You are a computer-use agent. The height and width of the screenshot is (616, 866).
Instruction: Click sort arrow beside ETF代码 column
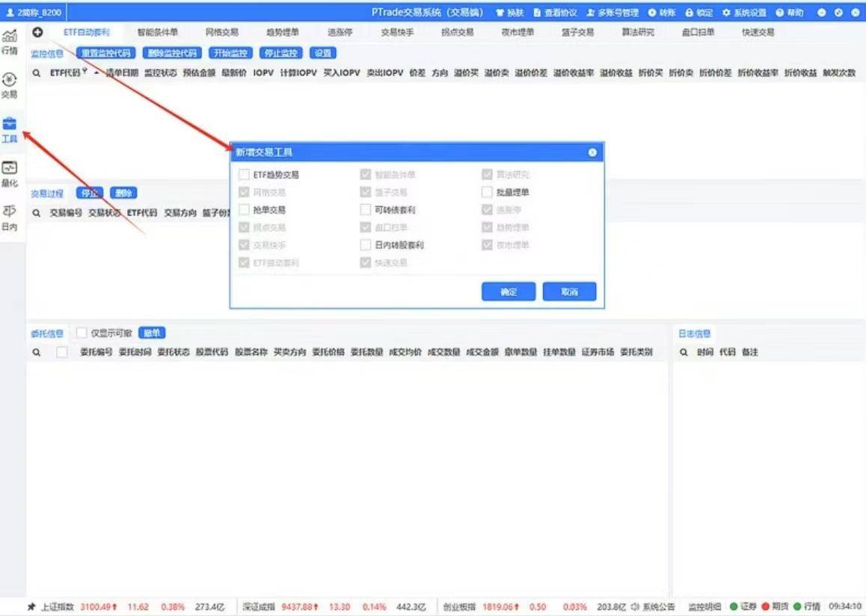pyautogui.click(x=96, y=73)
